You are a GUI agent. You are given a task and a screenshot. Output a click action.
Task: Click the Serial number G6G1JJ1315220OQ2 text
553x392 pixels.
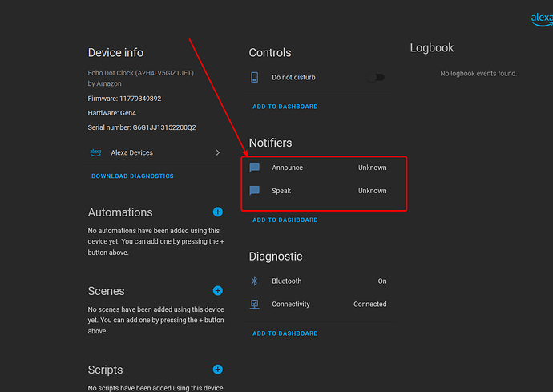[x=142, y=127]
